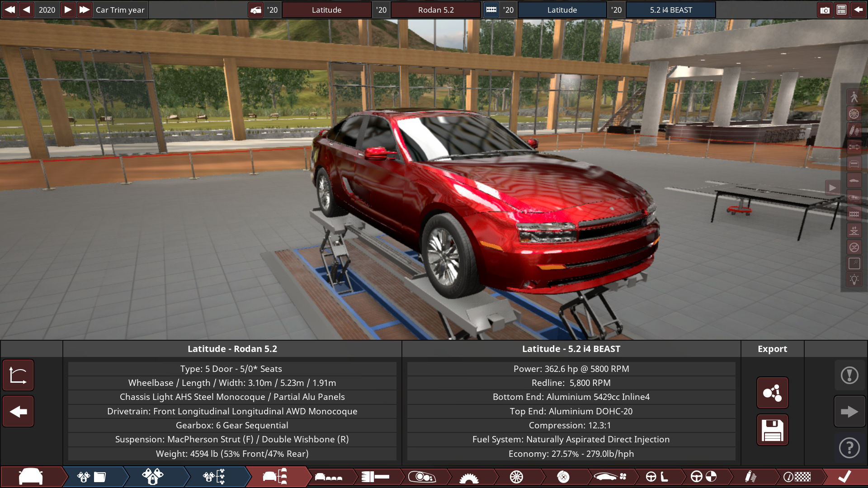Open the brake disc tab
Viewport: 868px width, 488px height.
point(563,477)
